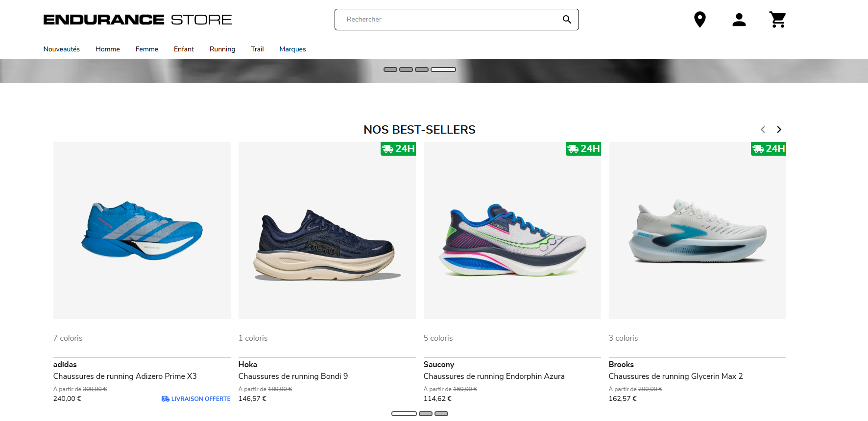Click the Livraison Offerte truck label

196,399
